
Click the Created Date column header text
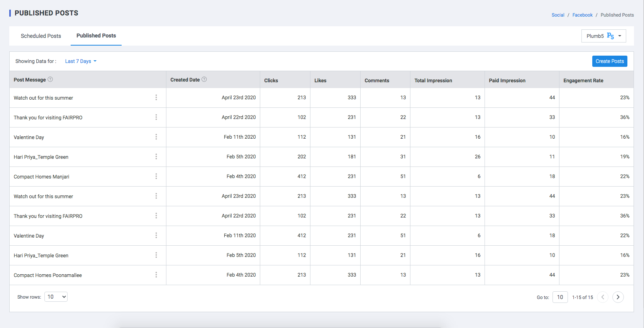coord(185,80)
